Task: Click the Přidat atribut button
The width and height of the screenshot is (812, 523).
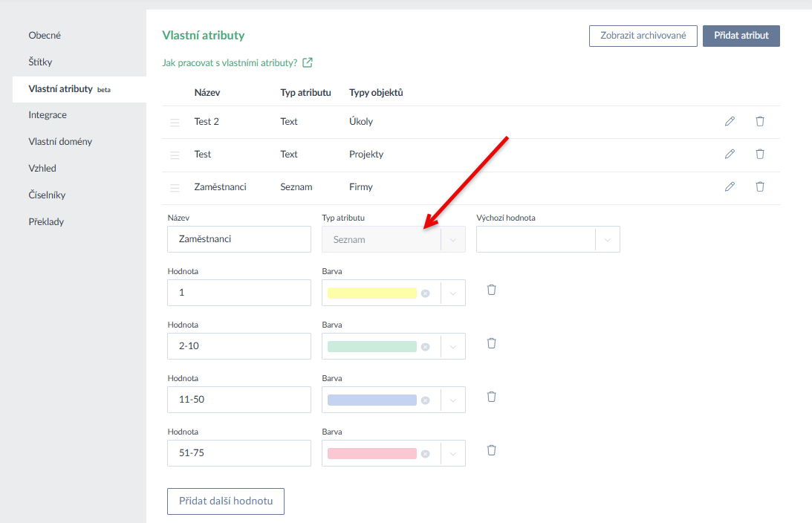Action: coord(741,36)
